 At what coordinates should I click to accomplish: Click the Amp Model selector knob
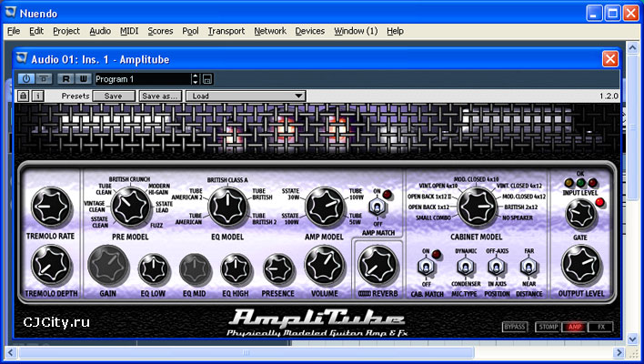(325, 207)
